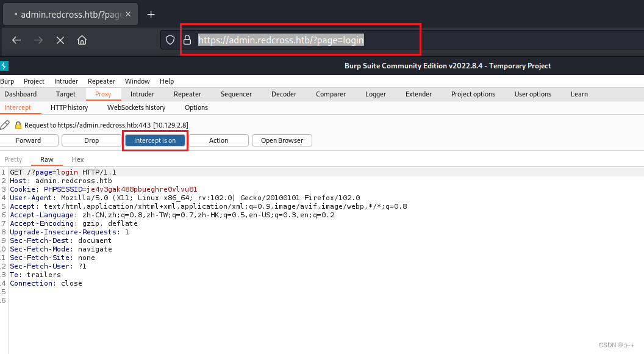Switch to the Hex view of the request
Screen dimensions: 644x354
77,159
